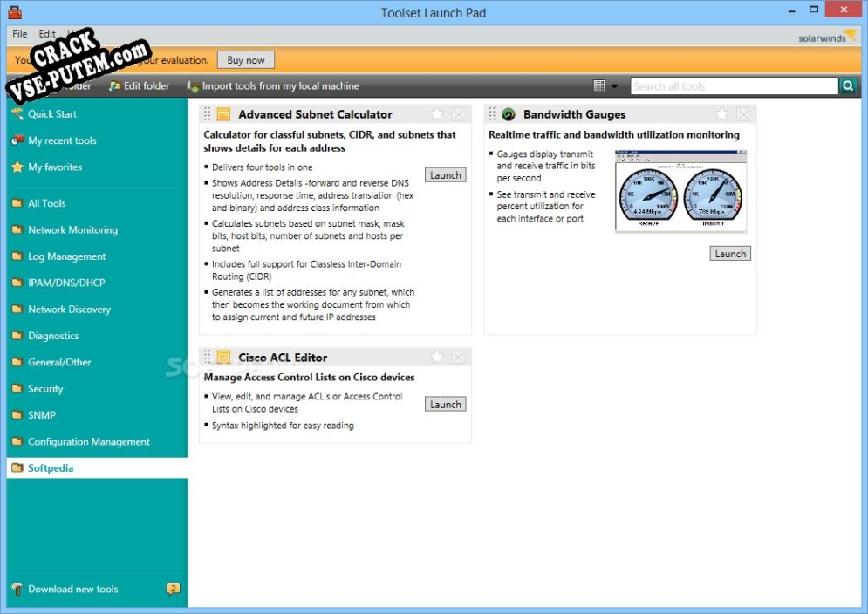Click the Bandwidth Gauges drag handle

[492, 114]
